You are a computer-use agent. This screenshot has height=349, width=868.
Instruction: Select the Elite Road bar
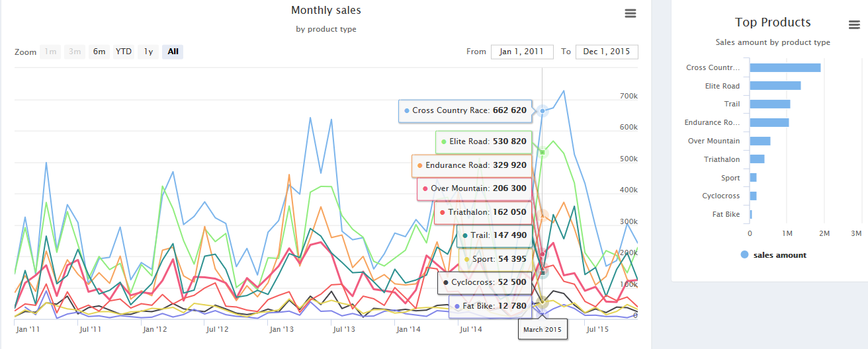[775, 86]
